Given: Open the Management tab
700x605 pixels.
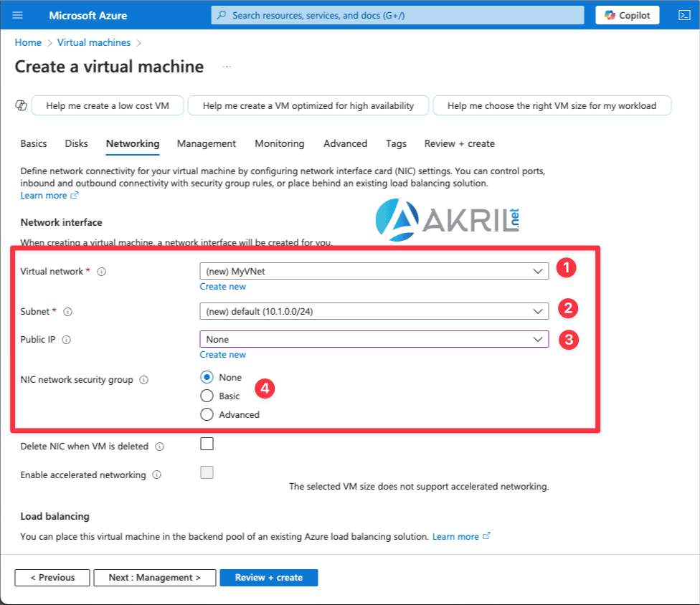Looking at the screenshot, I should [207, 143].
